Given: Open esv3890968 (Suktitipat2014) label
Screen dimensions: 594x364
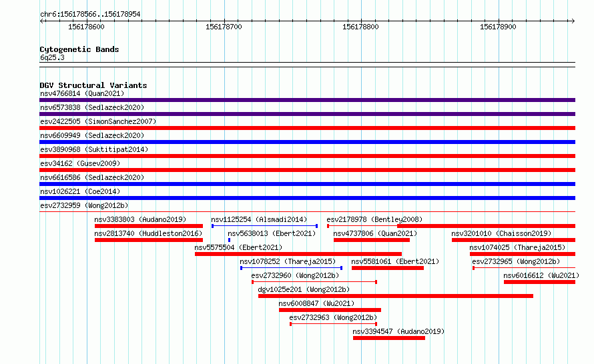Looking at the screenshot, I should (94, 149).
